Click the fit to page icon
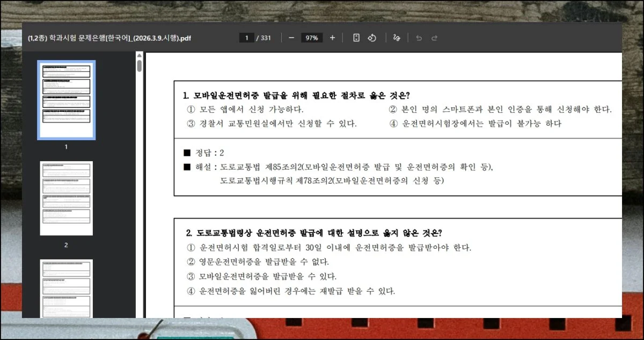Viewport: 644px width, 340px height. click(x=356, y=38)
